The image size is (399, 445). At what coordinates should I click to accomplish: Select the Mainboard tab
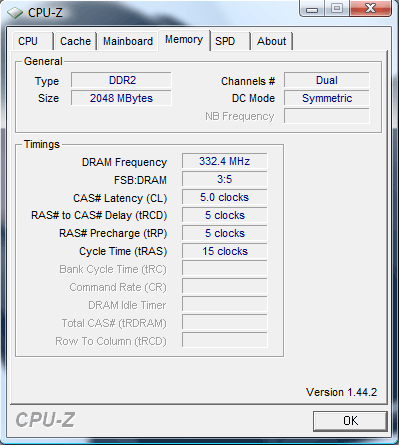click(128, 41)
